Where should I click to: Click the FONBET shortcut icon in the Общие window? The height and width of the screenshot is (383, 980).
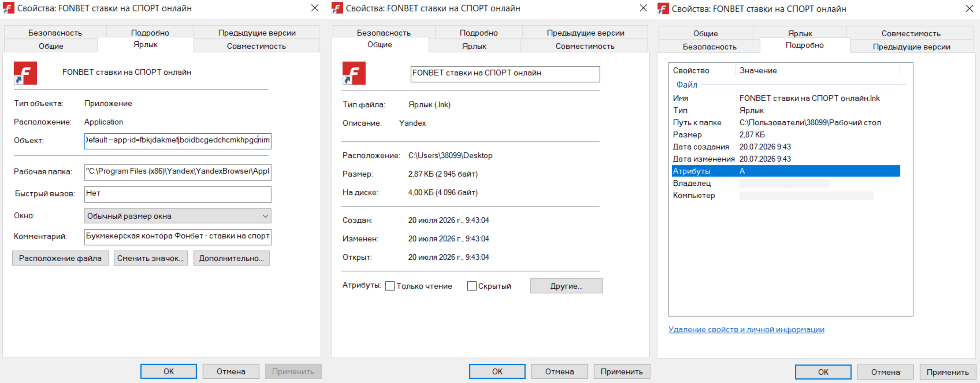coord(354,73)
